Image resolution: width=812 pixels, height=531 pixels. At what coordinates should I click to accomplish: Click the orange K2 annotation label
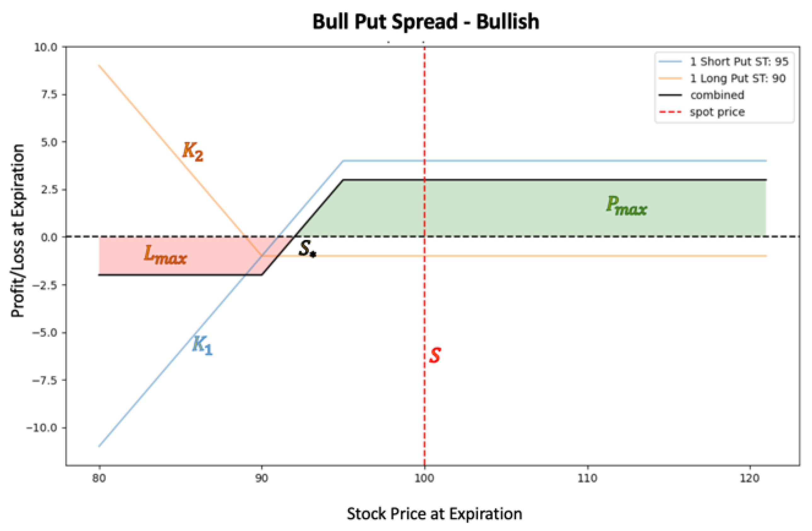tap(193, 151)
